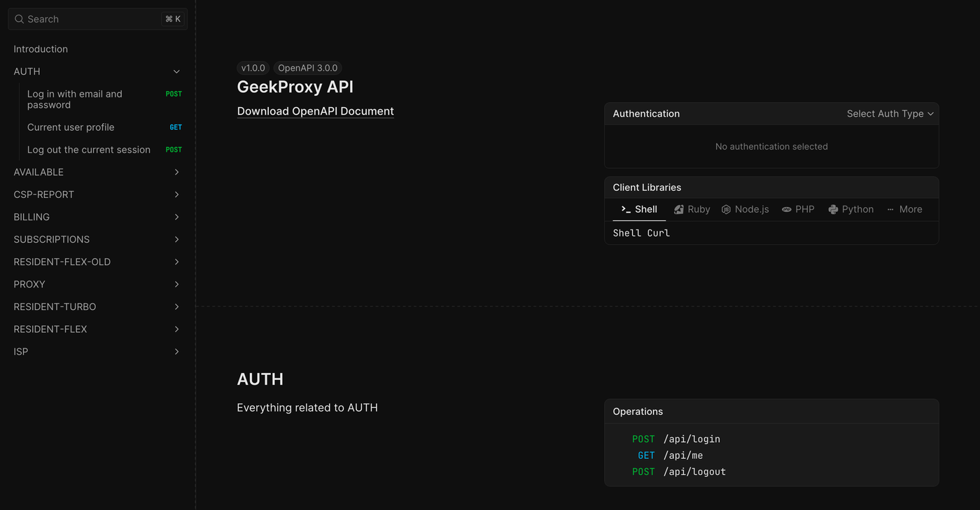
Task: Click the More ellipsis icon
Action: (x=890, y=209)
